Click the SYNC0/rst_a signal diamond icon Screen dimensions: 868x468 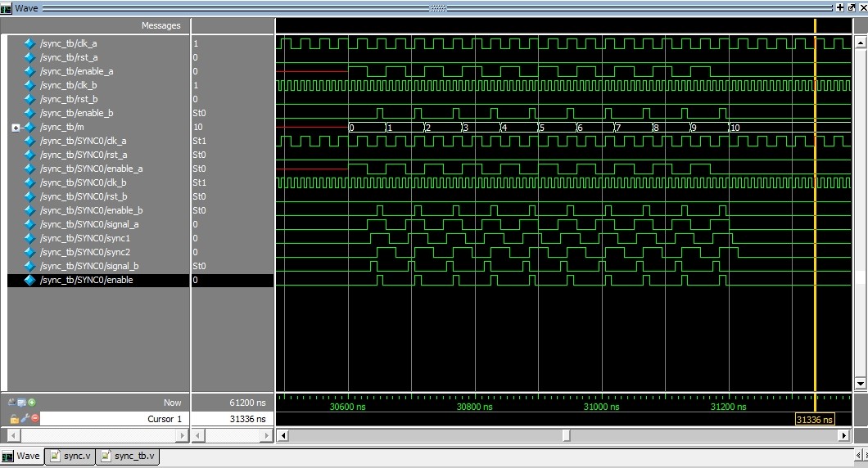click(30, 155)
